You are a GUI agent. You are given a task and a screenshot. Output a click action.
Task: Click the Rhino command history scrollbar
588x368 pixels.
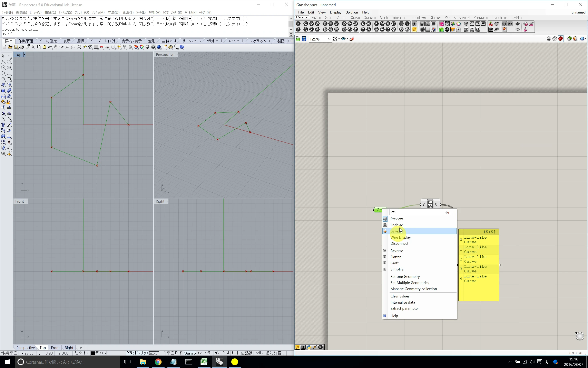[291, 24]
